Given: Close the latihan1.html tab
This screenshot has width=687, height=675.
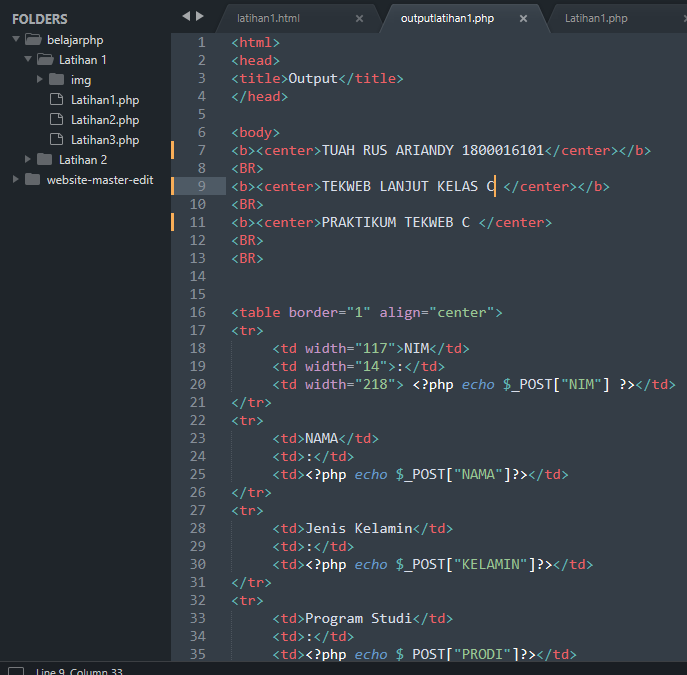Looking at the screenshot, I should 359,18.
